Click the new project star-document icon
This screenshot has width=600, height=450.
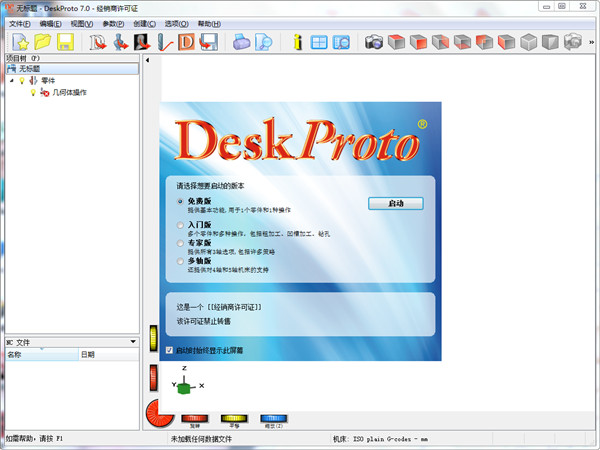pos(21,42)
